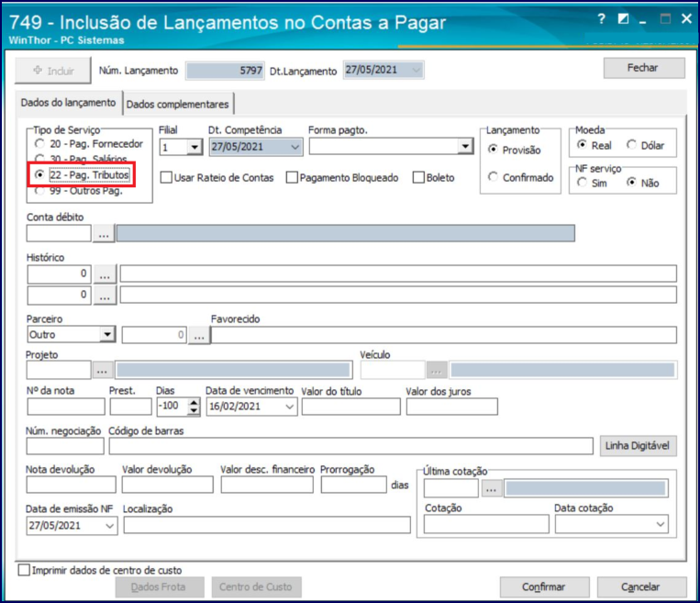Screen dimensions: 700x603
Task: Expand Dt. Competência date picker
Action: [294, 147]
